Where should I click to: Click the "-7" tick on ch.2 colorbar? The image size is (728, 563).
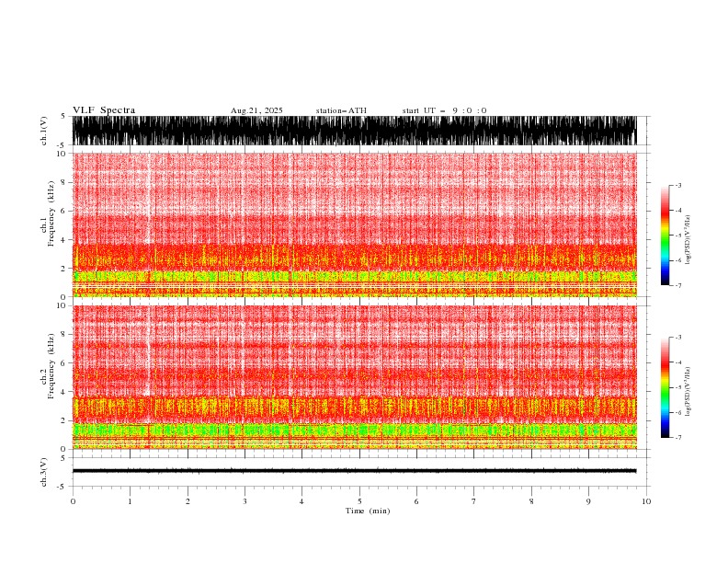[x=678, y=437]
